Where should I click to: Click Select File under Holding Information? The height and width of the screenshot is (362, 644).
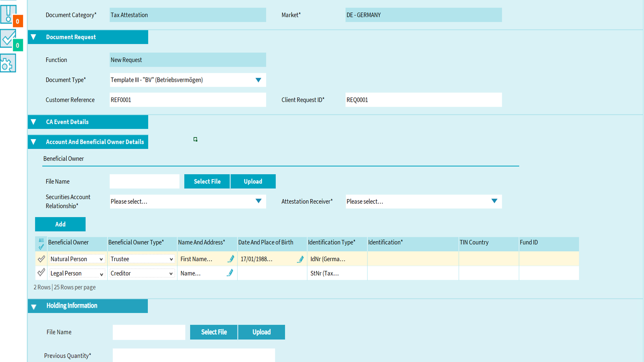[214, 332]
